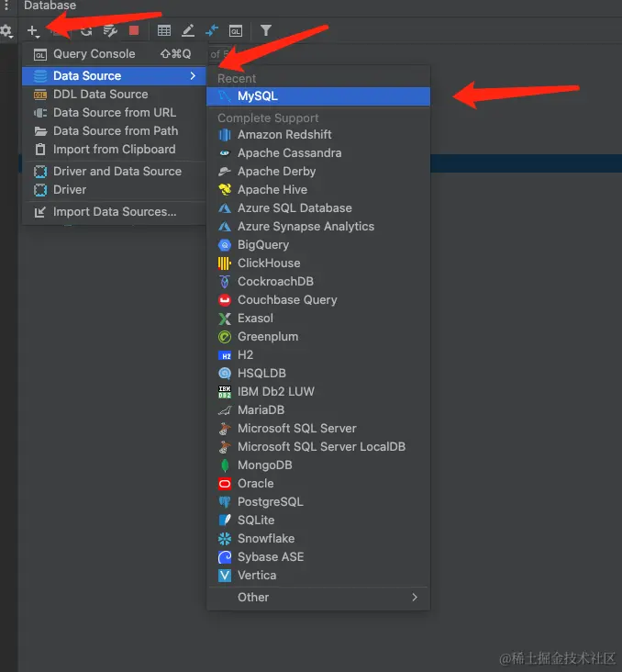Open the query console toolbar icon
This screenshot has width=622, height=672.
[236, 31]
